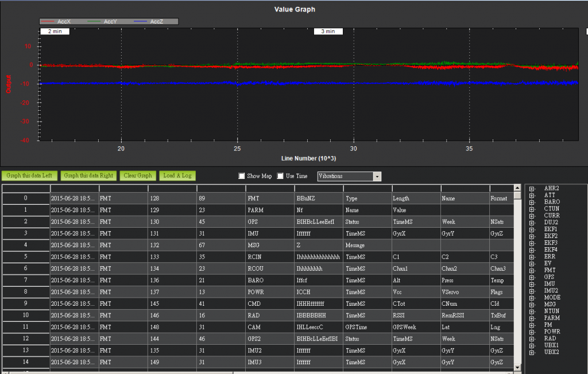Click the RCIN cell in row 5

pos(270,257)
